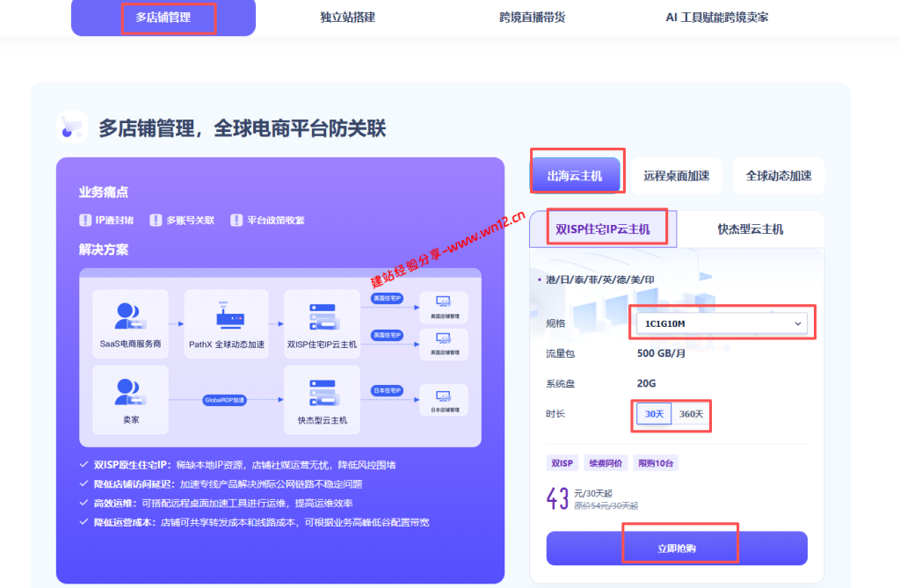Click the GlobalRDP加速 pill label
Viewport: 900px width, 588px height.
pos(224,400)
